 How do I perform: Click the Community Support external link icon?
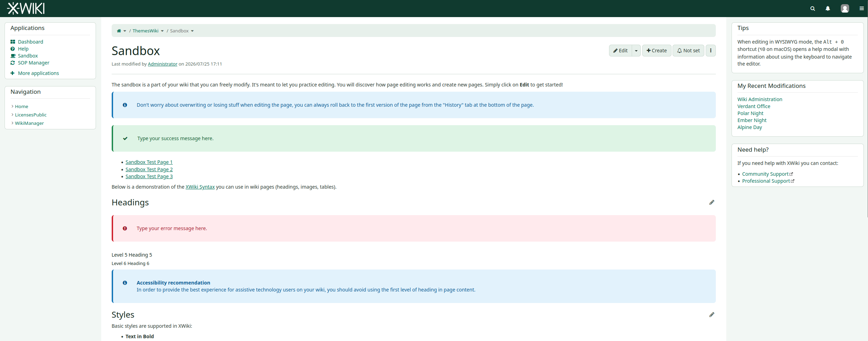pyautogui.click(x=791, y=174)
